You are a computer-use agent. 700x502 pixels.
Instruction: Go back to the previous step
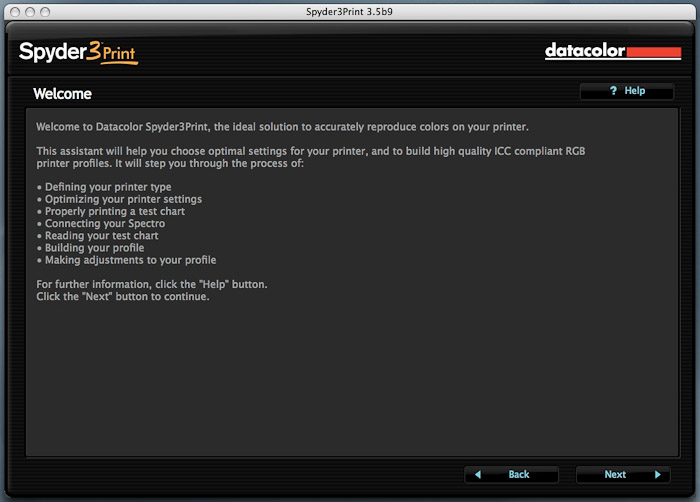pyautogui.click(x=512, y=474)
